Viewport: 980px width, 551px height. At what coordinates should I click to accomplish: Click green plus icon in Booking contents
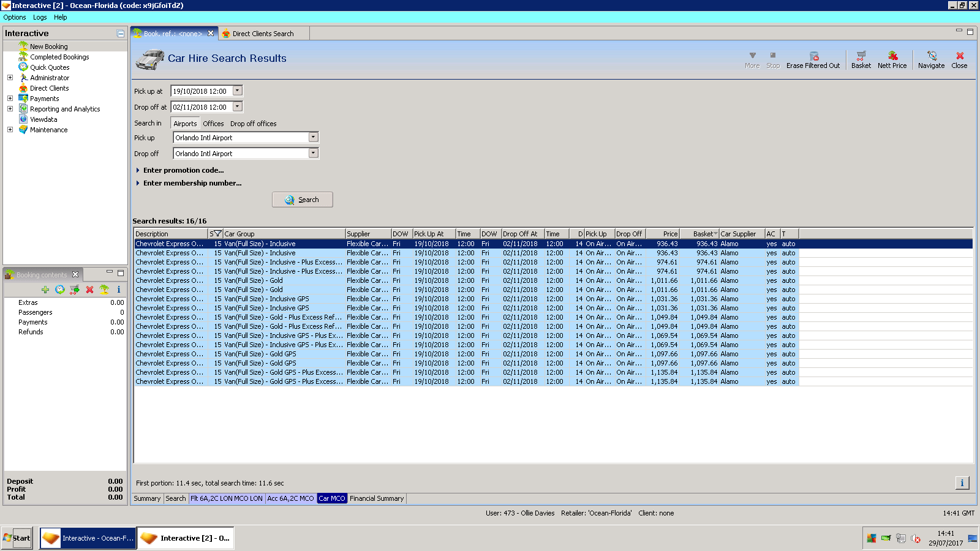(x=45, y=290)
